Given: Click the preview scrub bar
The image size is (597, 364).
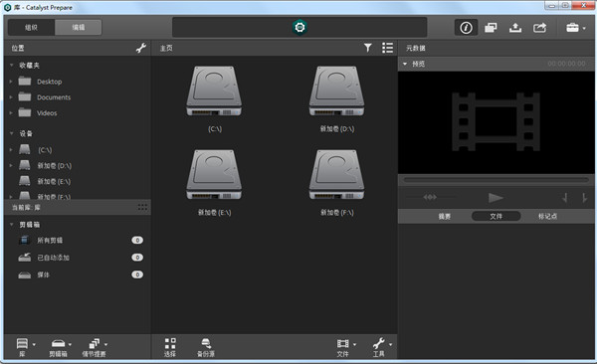Looking at the screenshot, I should (497, 179).
